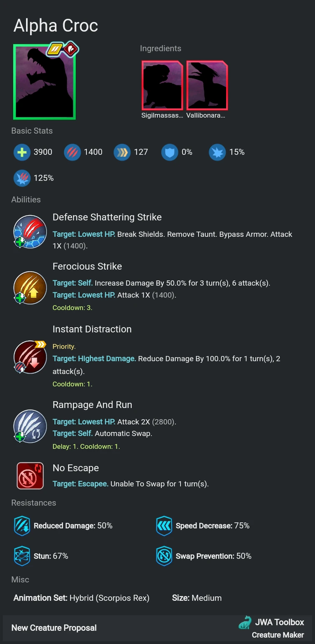Click the armor shield stat icon

pos(169,152)
